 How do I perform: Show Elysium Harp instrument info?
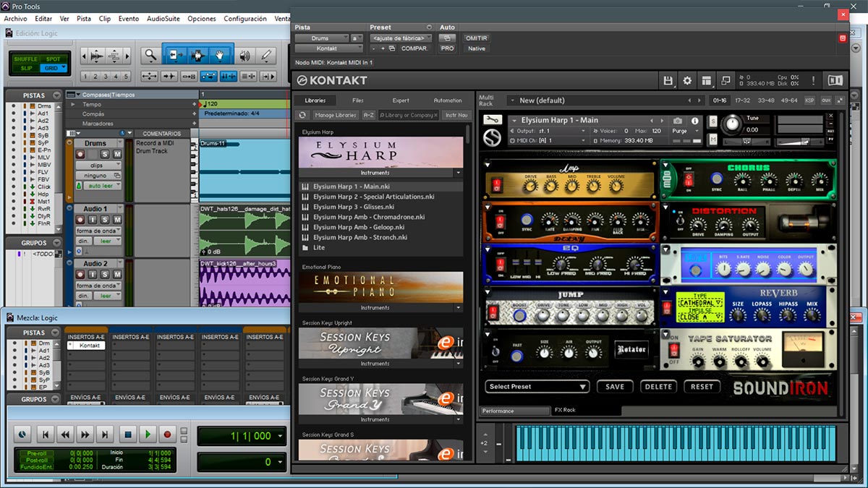click(695, 121)
